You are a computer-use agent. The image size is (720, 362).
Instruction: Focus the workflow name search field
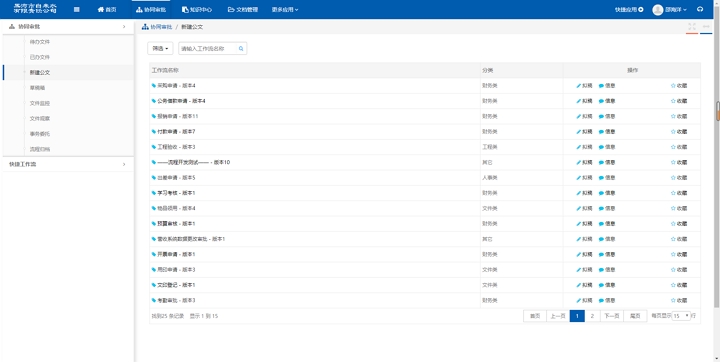[208, 49]
